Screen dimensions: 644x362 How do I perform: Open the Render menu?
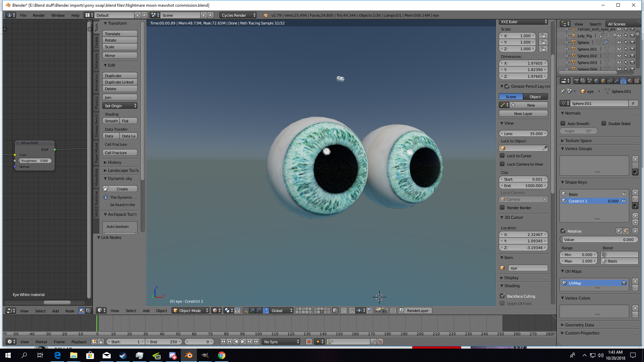pos(39,15)
